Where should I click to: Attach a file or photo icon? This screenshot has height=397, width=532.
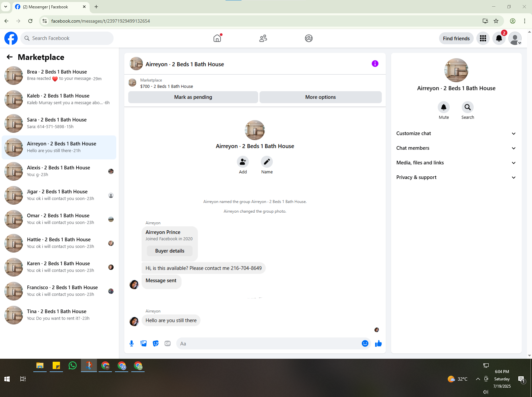click(x=144, y=343)
